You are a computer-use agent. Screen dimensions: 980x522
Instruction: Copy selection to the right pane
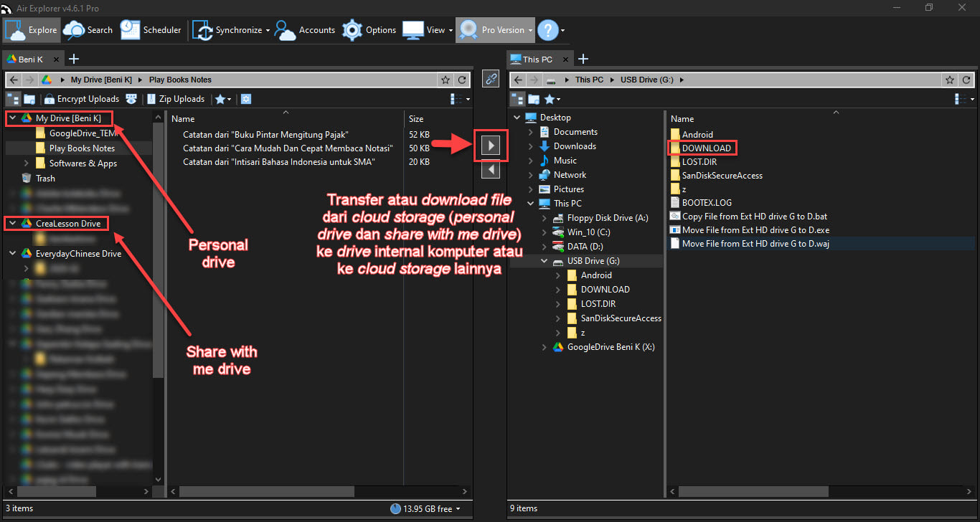coord(490,146)
